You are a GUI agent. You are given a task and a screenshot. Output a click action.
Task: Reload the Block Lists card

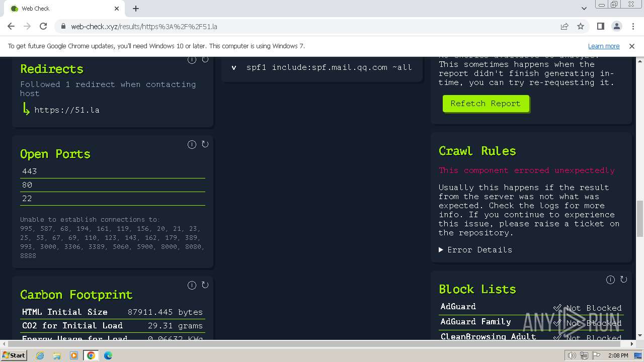(624, 280)
